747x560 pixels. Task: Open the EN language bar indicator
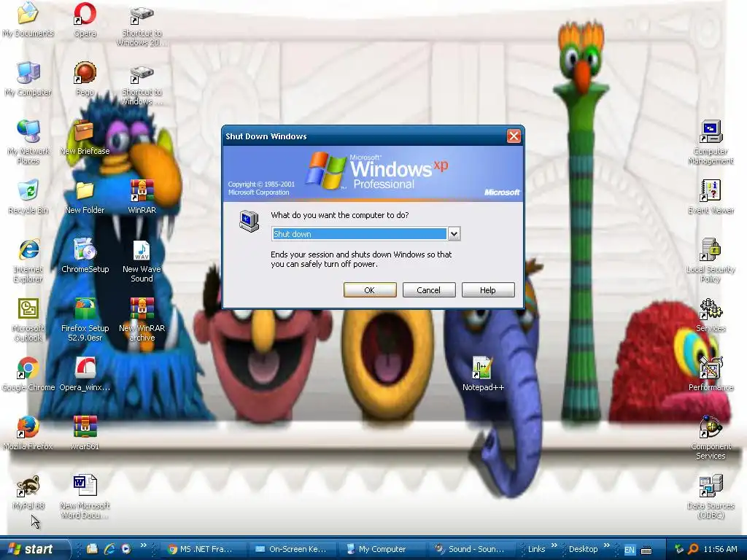coord(630,550)
